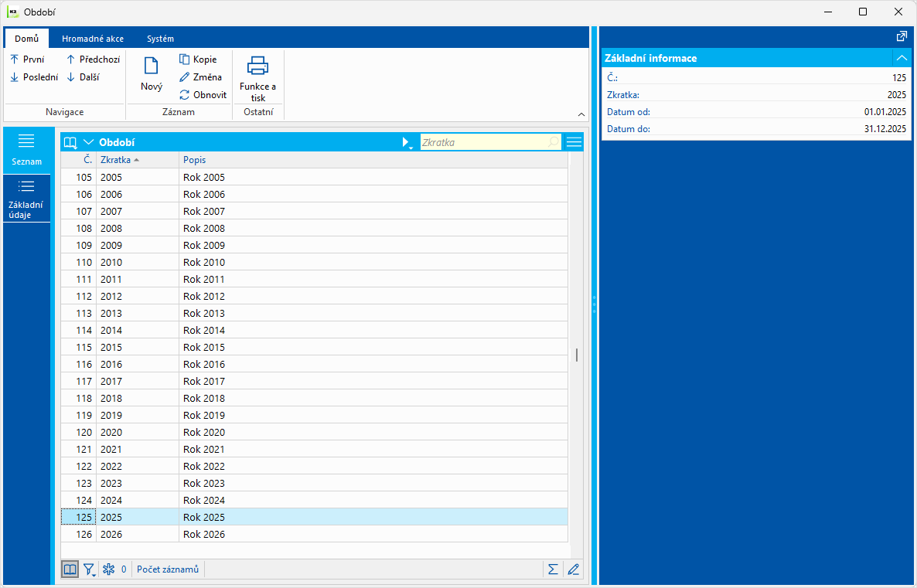The height and width of the screenshot is (588, 917).
Task: Click the sigma sum icon in status bar
Action: click(553, 569)
